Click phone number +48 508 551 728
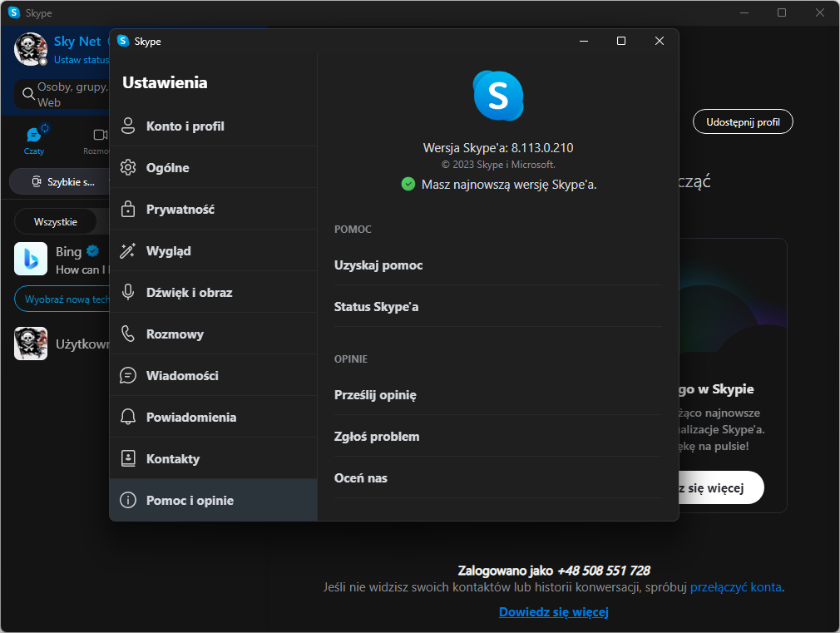This screenshot has width=840, height=633. tap(604, 571)
